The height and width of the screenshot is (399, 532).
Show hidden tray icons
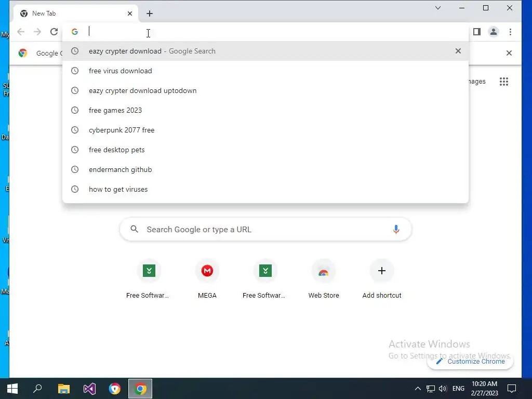(418, 389)
